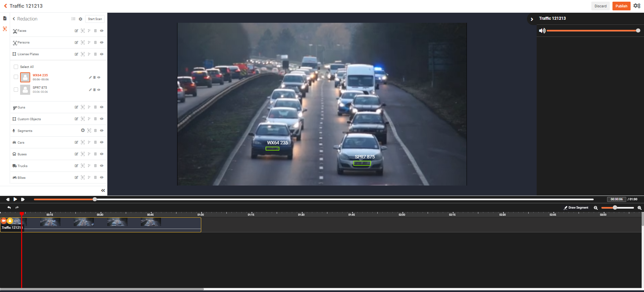Add a new segment with plus icon
Viewport: 644px width, 292px height.
click(x=83, y=131)
